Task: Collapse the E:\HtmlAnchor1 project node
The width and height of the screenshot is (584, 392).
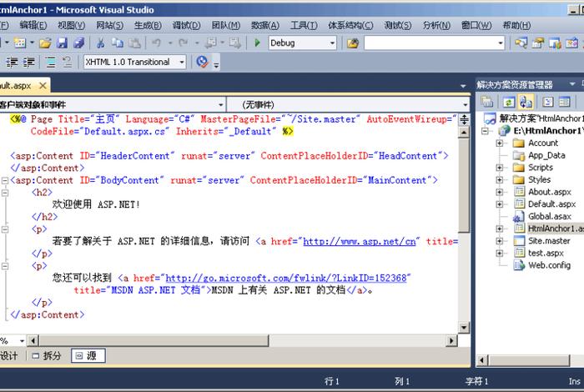Action: [485, 131]
